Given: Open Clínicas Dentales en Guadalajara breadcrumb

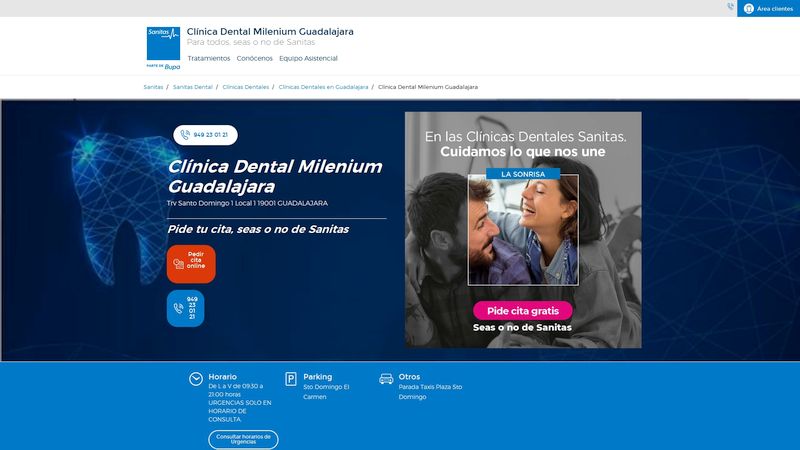Looking at the screenshot, I should [x=323, y=87].
